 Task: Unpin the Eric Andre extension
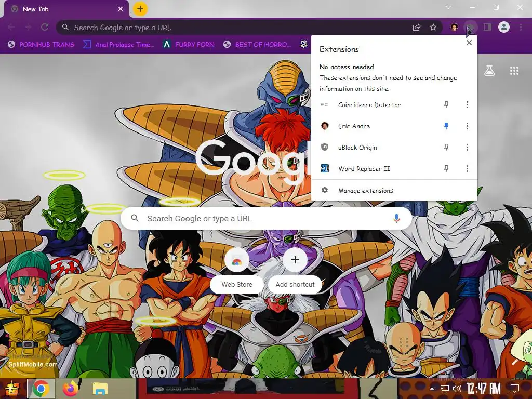446,126
